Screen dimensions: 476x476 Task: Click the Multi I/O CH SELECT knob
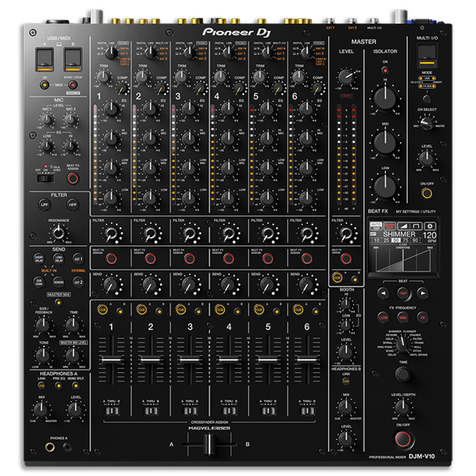[427, 124]
